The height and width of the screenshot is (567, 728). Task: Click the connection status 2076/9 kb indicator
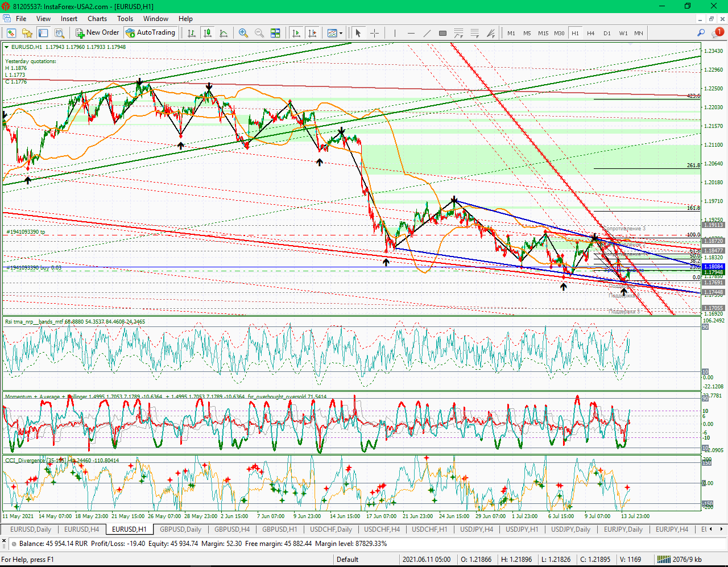click(x=679, y=560)
